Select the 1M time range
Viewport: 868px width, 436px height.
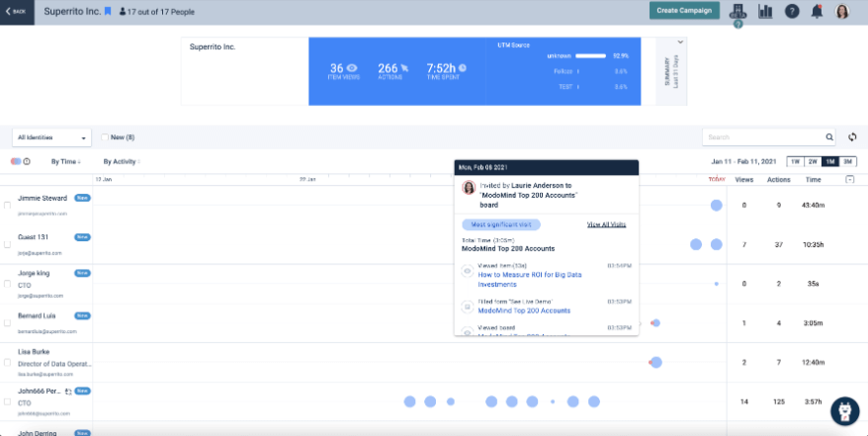pos(830,161)
